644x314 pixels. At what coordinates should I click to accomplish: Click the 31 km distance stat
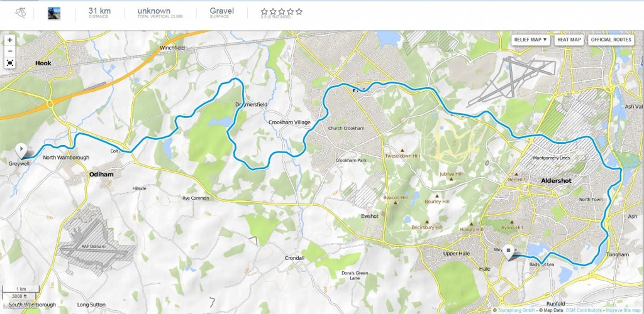click(99, 13)
